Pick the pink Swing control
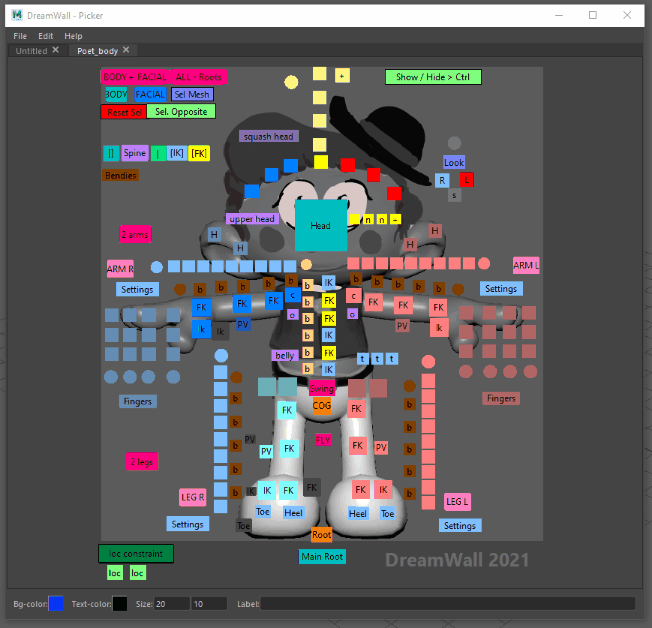The height and width of the screenshot is (628, 652). pos(322,388)
